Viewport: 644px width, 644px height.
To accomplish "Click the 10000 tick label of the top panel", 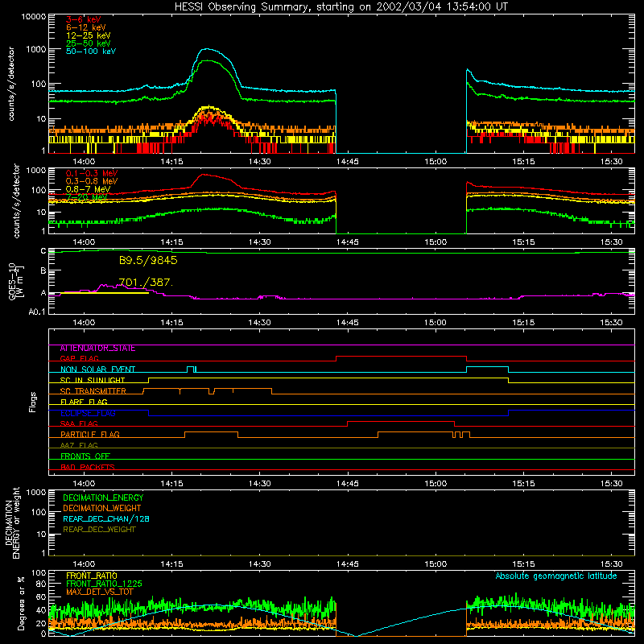I will pos(34,17).
